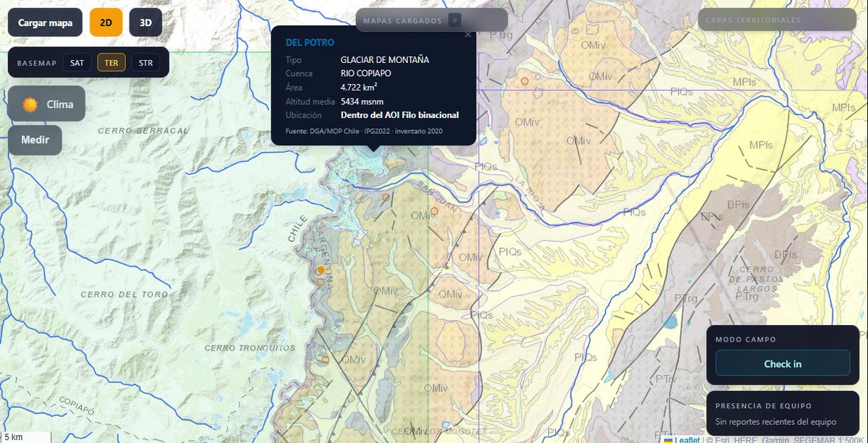Click the CERRO DEL TORO map label
The height and width of the screenshot is (443, 868).
(124, 295)
